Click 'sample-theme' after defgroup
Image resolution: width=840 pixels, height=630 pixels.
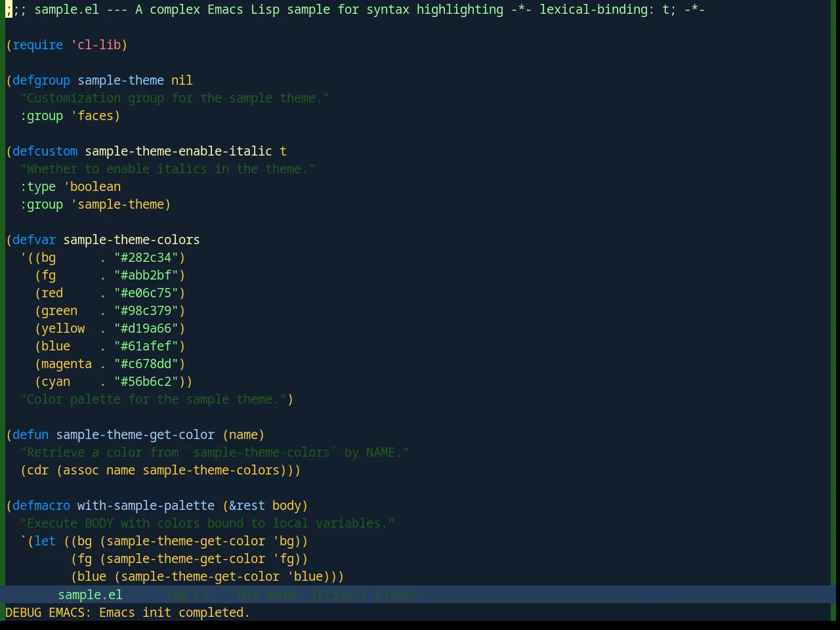pyautogui.click(x=121, y=80)
